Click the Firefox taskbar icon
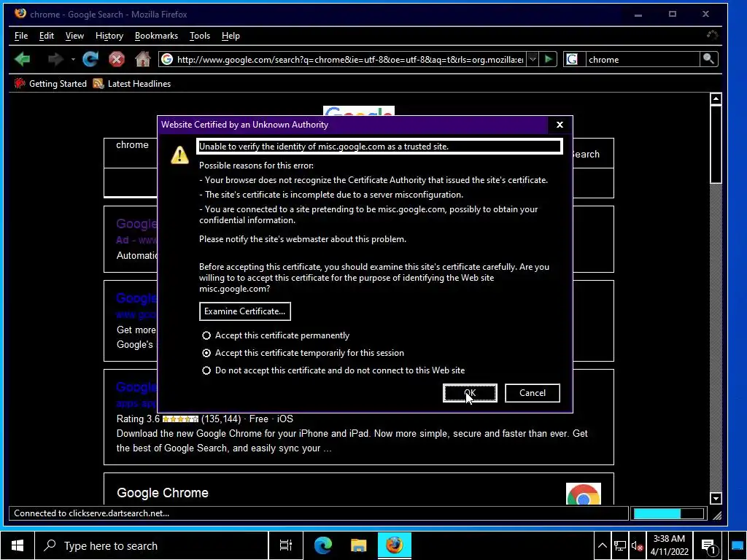The image size is (747, 560). [x=395, y=545]
